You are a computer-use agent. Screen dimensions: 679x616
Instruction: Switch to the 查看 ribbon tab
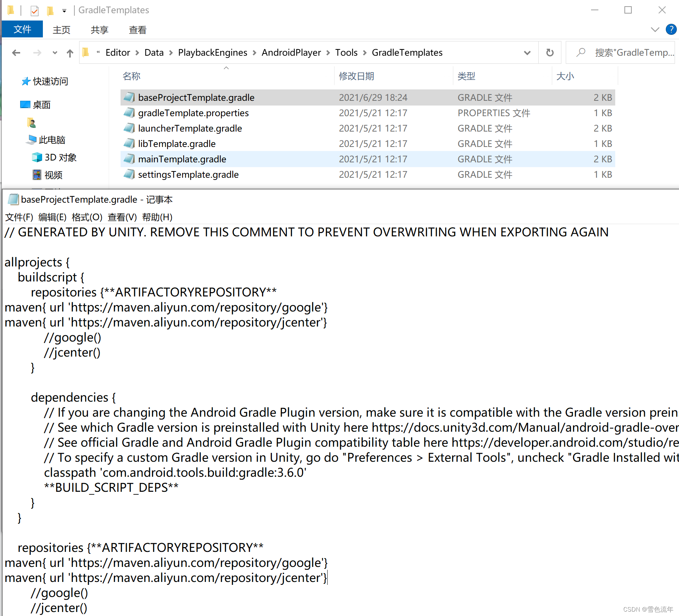pos(137,30)
